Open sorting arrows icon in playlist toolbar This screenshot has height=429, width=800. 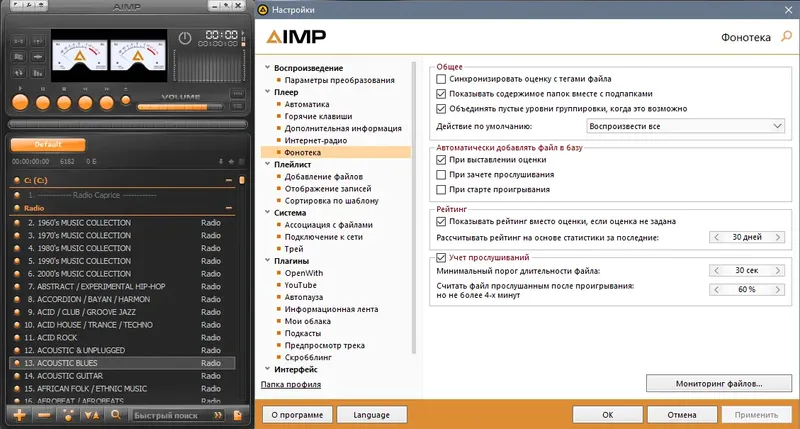click(92, 415)
